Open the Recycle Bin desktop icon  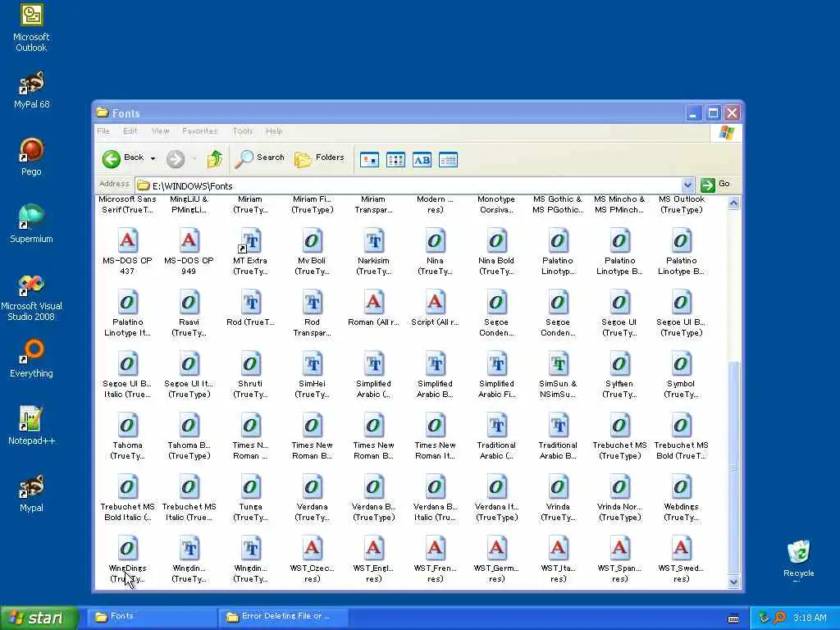click(x=798, y=559)
